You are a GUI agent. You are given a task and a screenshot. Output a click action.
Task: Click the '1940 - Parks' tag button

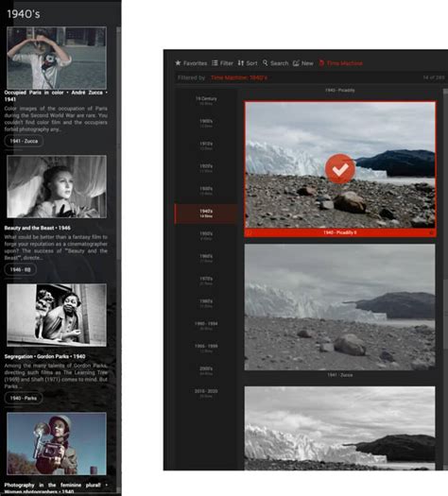tap(24, 398)
